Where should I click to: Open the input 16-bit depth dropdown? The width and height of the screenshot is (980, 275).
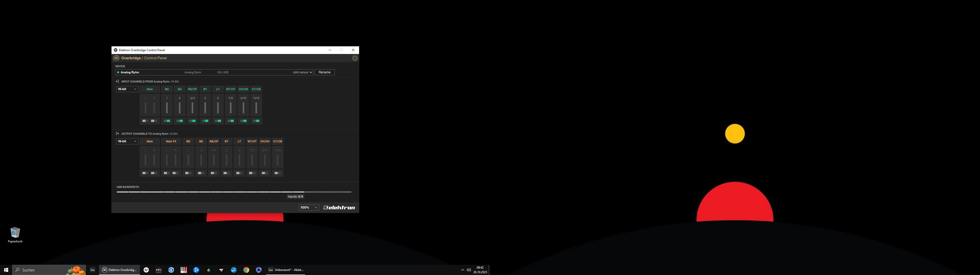tap(127, 89)
